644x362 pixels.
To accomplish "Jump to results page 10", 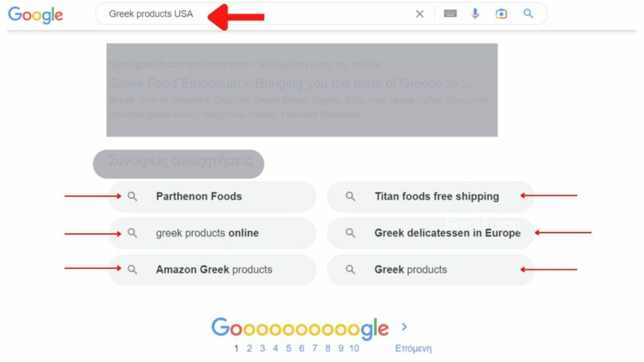I will click(354, 348).
